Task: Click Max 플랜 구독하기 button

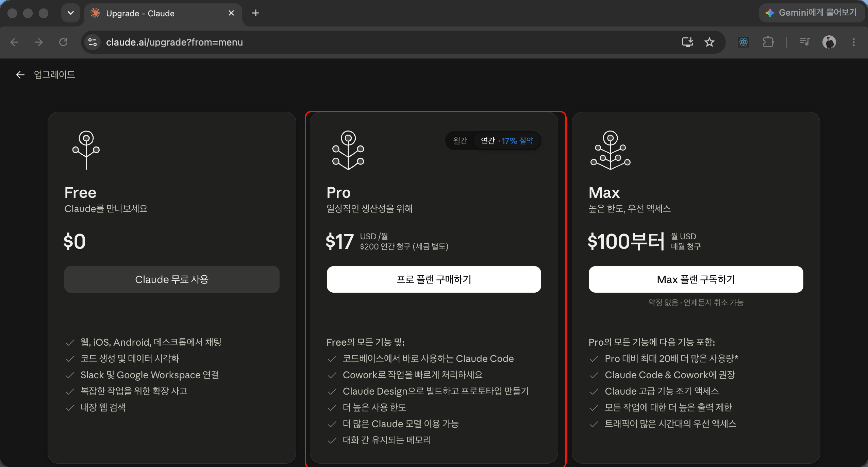Action: (x=696, y=279)
